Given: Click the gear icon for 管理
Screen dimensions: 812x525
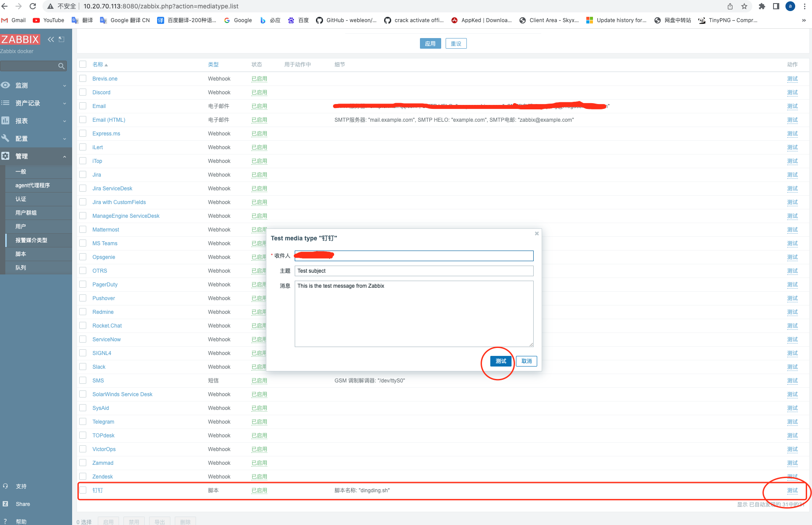Looking at the screenshot, I should pos(5,156).
